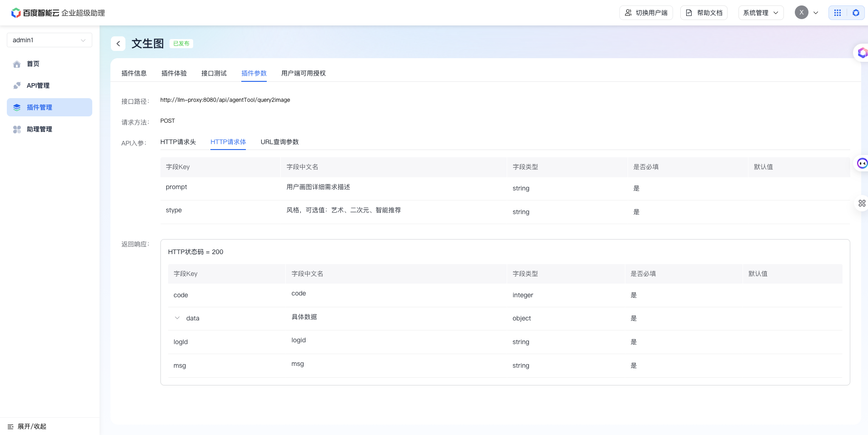Open the floating chat robot icon
868x435 pixels.
coord(862,163)
